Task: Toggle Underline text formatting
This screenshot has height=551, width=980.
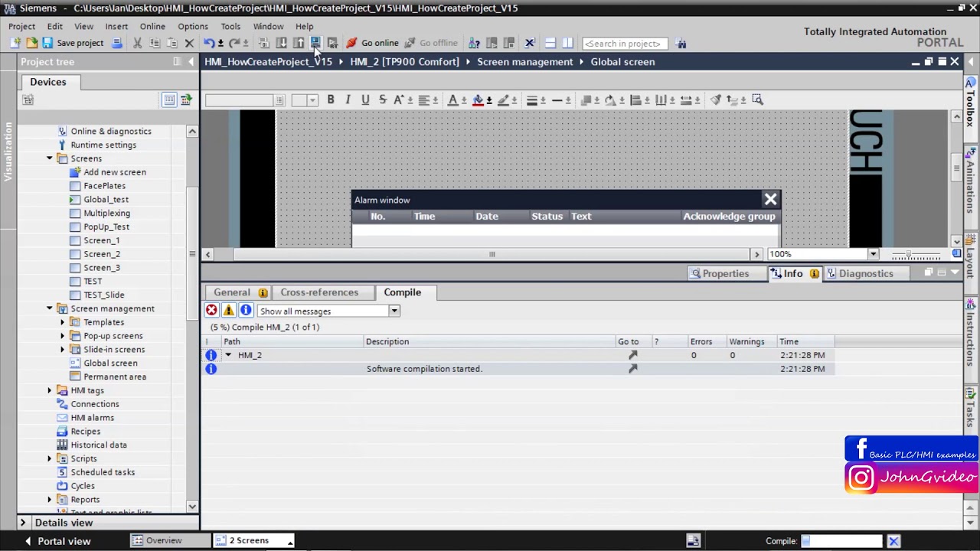Action: pos(365,99)
